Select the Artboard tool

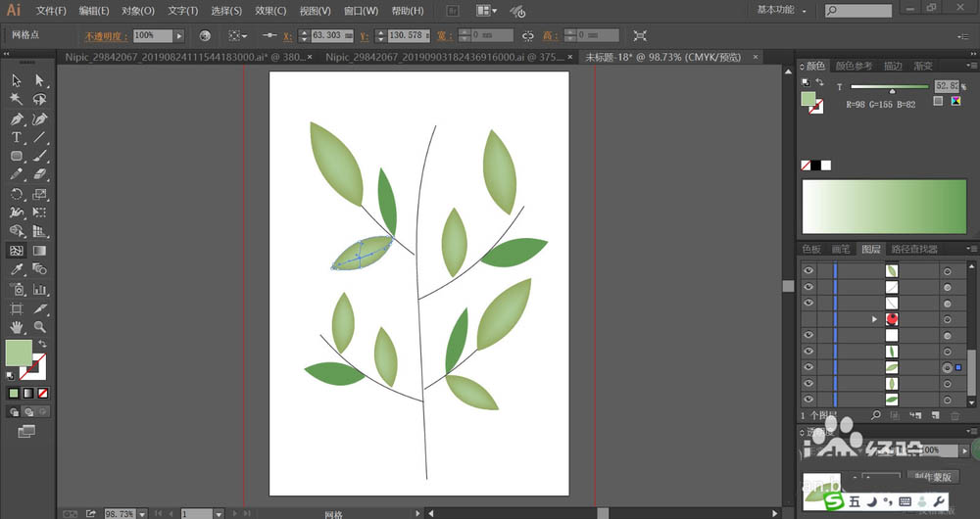point(17,308)
